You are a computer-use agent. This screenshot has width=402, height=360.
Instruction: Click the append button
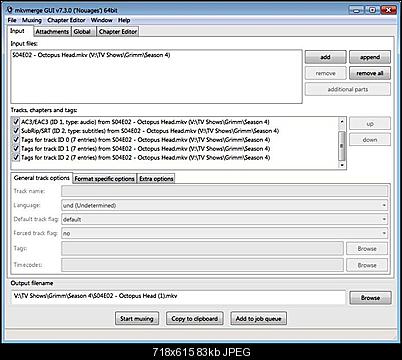pyautogui.click(x=370, y=57)
